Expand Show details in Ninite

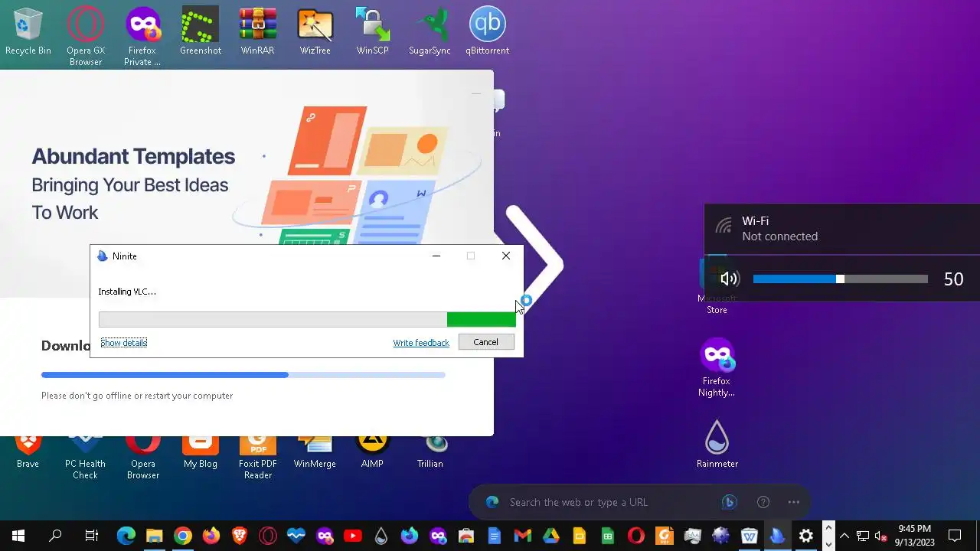[123, 342]
